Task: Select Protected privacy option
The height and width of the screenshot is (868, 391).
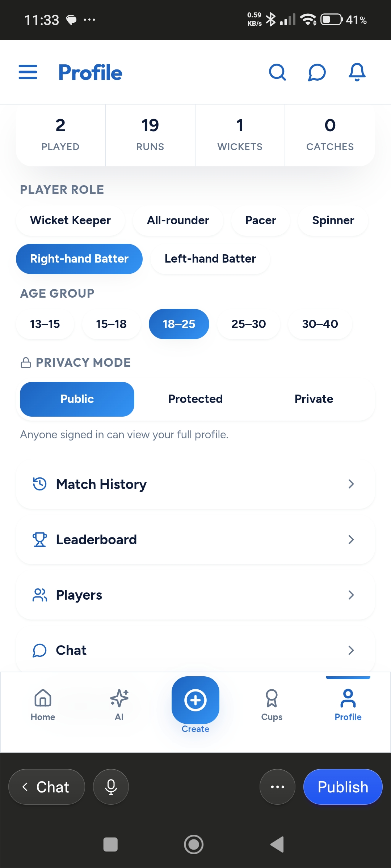Action: (195, 399)
